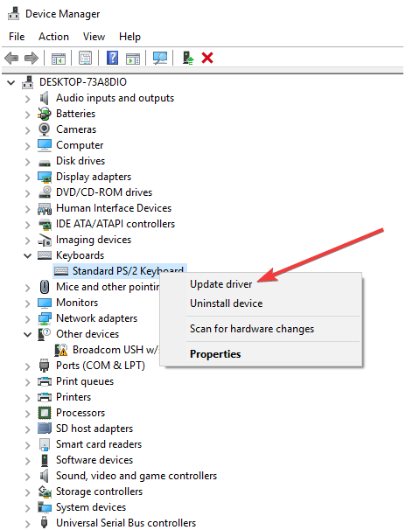The width and height of the screenshot is (420, 530).
Task: Expand the Imaging devices category
Action: pyautogui.click(x=28, y=241)
